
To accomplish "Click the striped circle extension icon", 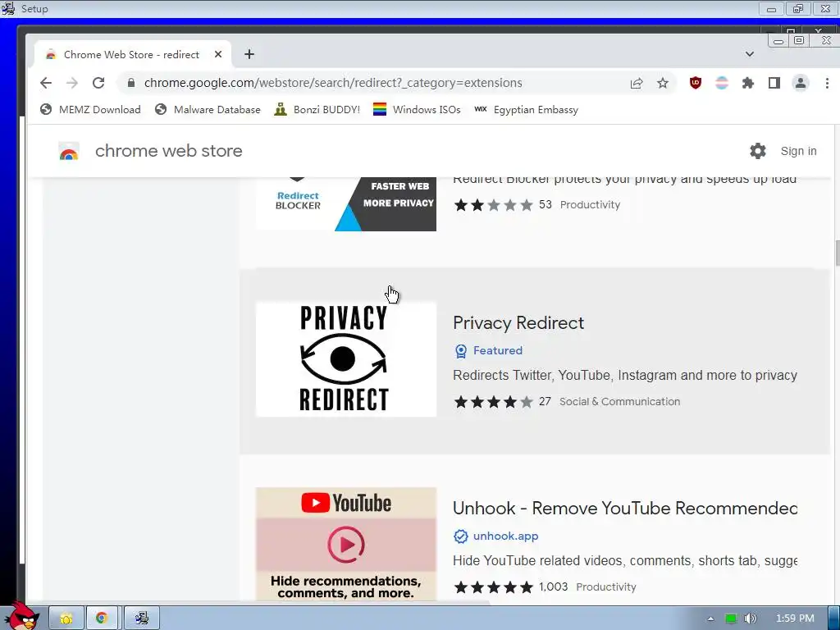I will point(722,83).
